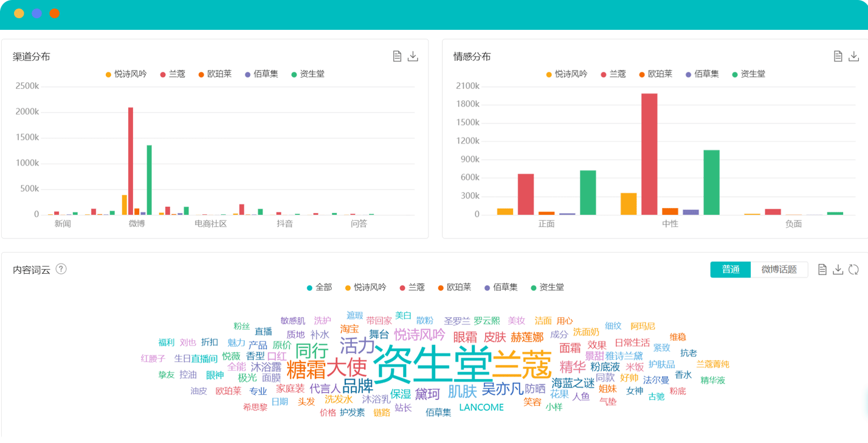Image resolution: width=868 pixels, height=443 pixels.
Task: Select 悦诗风吟 filter in word cloud legend
Action: (365, 287)
